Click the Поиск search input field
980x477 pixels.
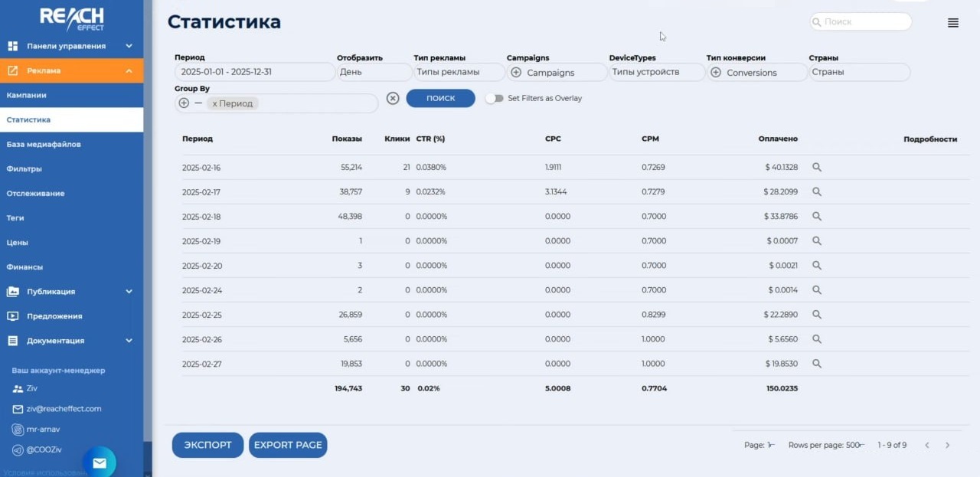(x=861, y=22)
